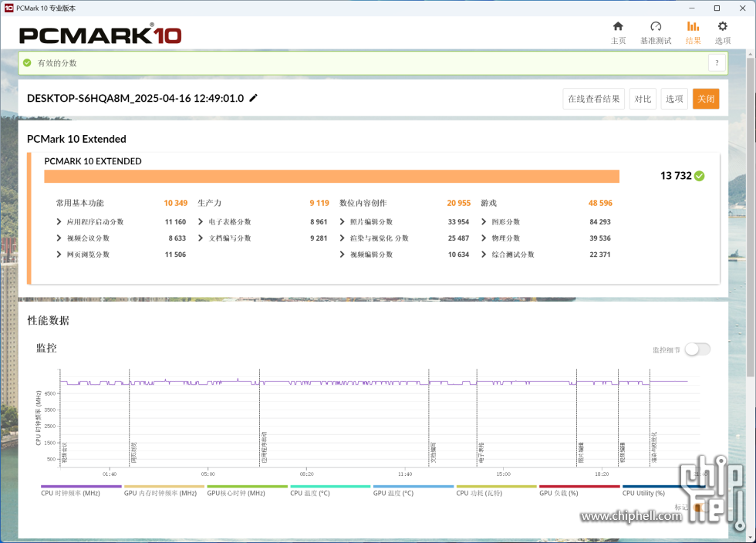Toggle the 监控细节 switch
The height and width of the screenshot is (543, 756).
(x=697, y=349)
